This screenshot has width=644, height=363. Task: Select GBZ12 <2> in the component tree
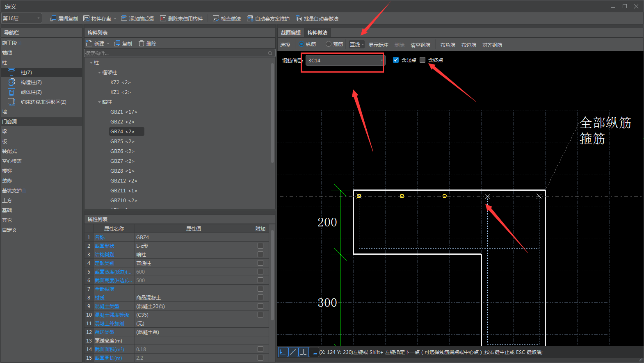[123, 181]
